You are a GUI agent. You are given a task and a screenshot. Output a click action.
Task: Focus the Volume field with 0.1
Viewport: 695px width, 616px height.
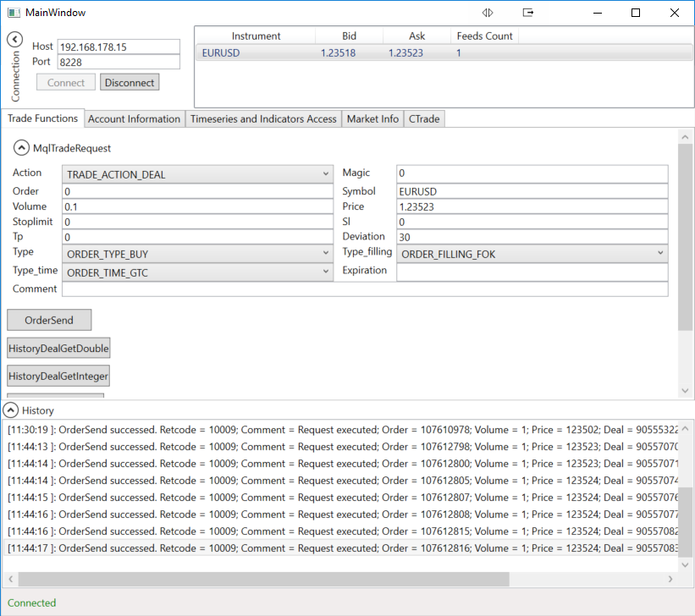click(x=198, y=206)
